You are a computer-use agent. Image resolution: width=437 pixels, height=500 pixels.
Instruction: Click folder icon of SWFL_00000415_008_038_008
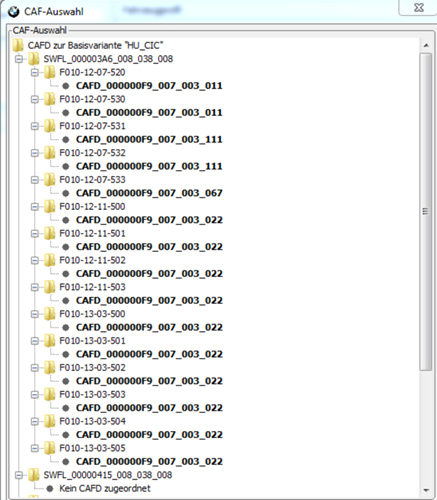33,475
